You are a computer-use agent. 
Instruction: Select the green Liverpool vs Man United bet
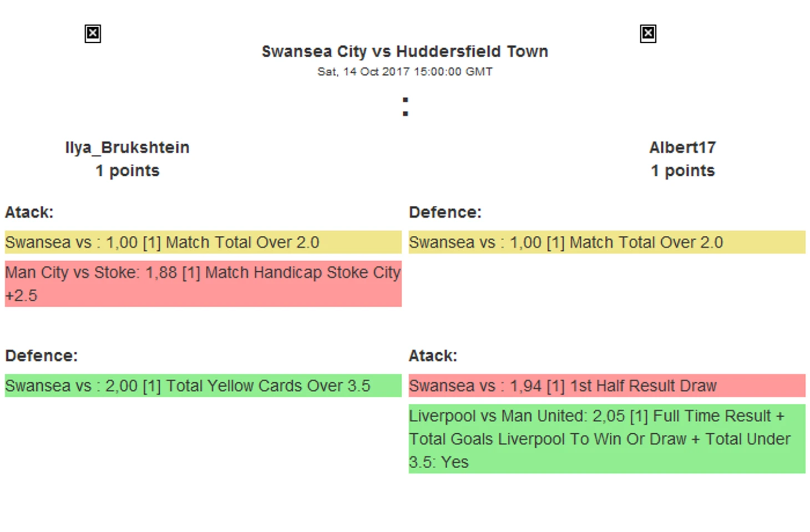pyautogui.click(x=607, y=439)
